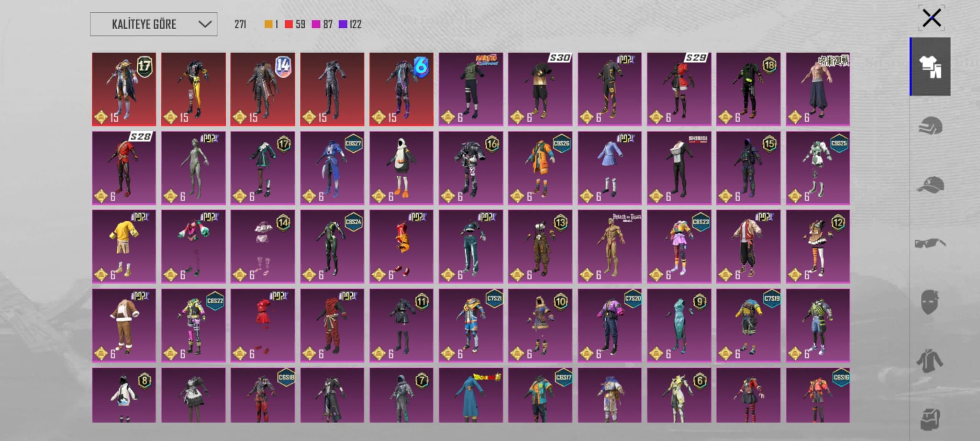Select the Attack on Titan outfit
This screenshot has width=980, height=441.
pyautogui.click(x=610, y=247)
